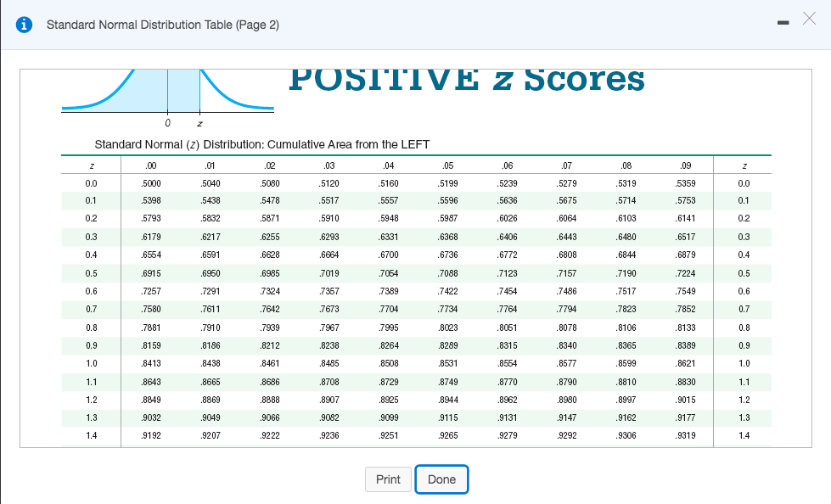
Task: Click the table value '.7794'
Action: [x=566, y=309]
